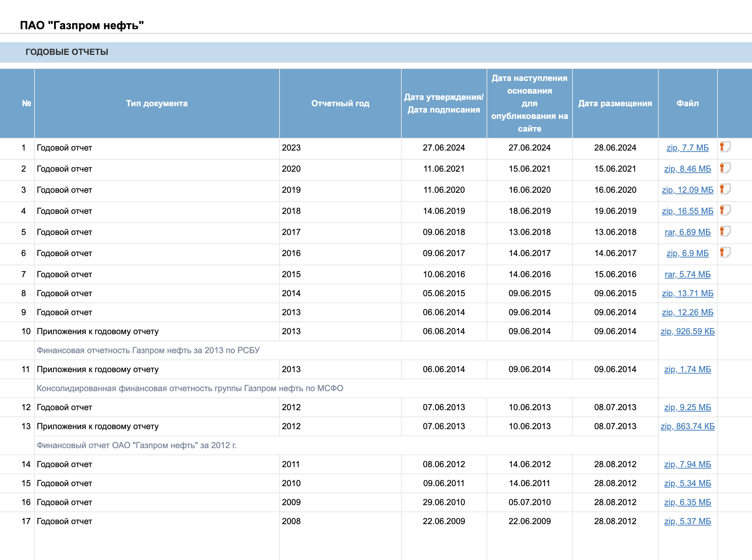Click the 'ПАО "Газпром нефть"' heading
The image size is (752, 560).
tap(82, 25)
